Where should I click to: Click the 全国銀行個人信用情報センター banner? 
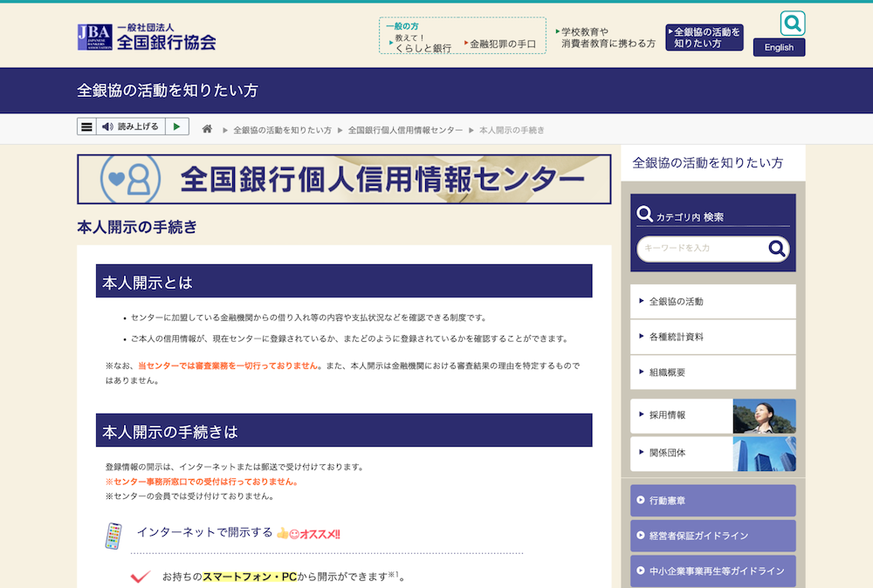click(x=344, y=179)
